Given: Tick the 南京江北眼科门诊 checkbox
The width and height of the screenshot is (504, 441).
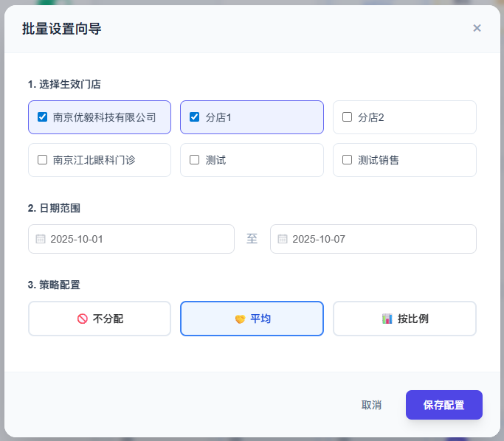Looking at the screenshot, I should 42,159.
